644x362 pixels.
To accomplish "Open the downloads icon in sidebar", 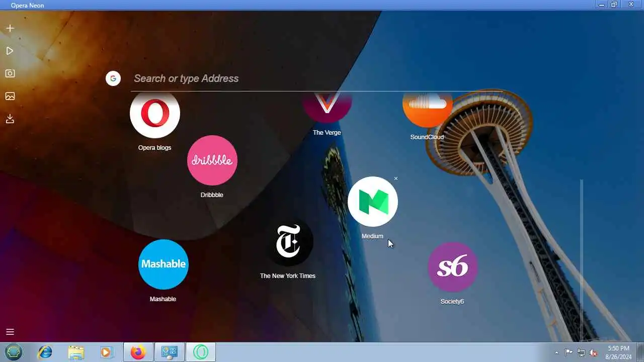I will click(x=10, y=119).
